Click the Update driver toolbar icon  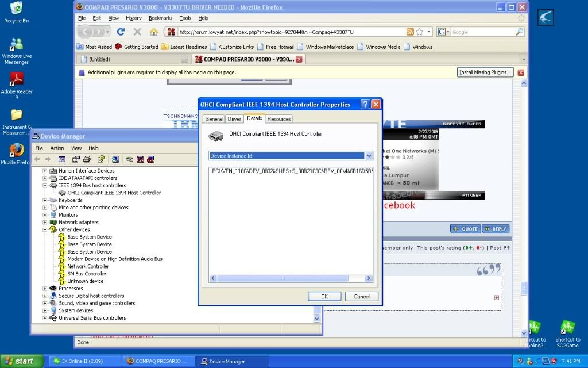click(x=129, y=159)
